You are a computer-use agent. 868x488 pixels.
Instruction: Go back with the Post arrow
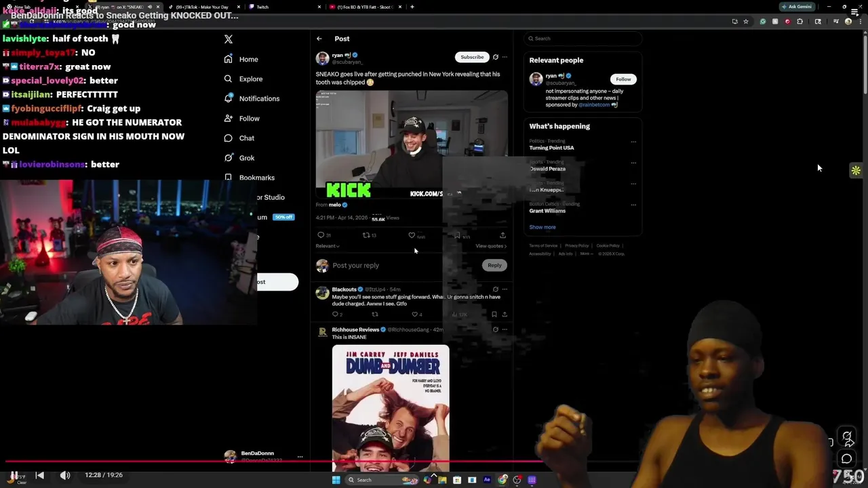pos(319,39)
